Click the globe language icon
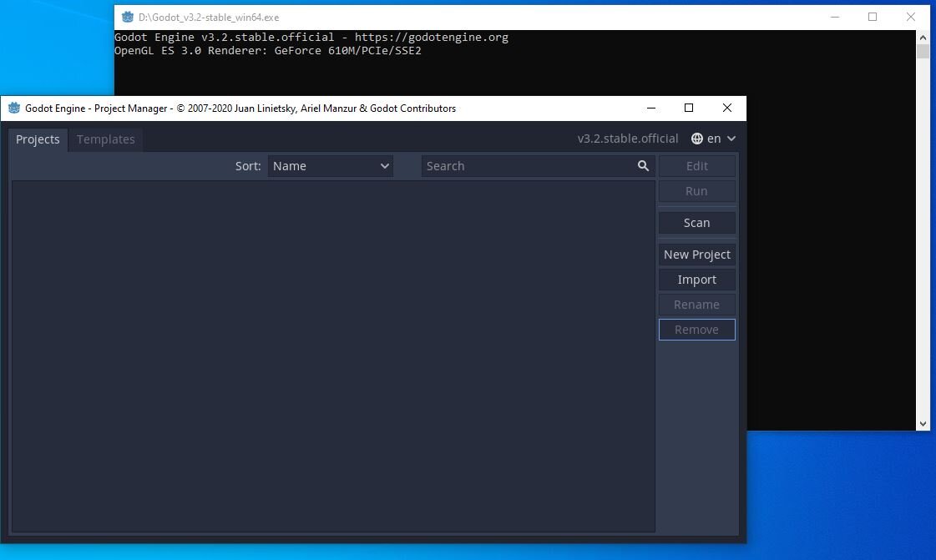The height and width of the screenshot is (560, 936). tap(696, 139)
